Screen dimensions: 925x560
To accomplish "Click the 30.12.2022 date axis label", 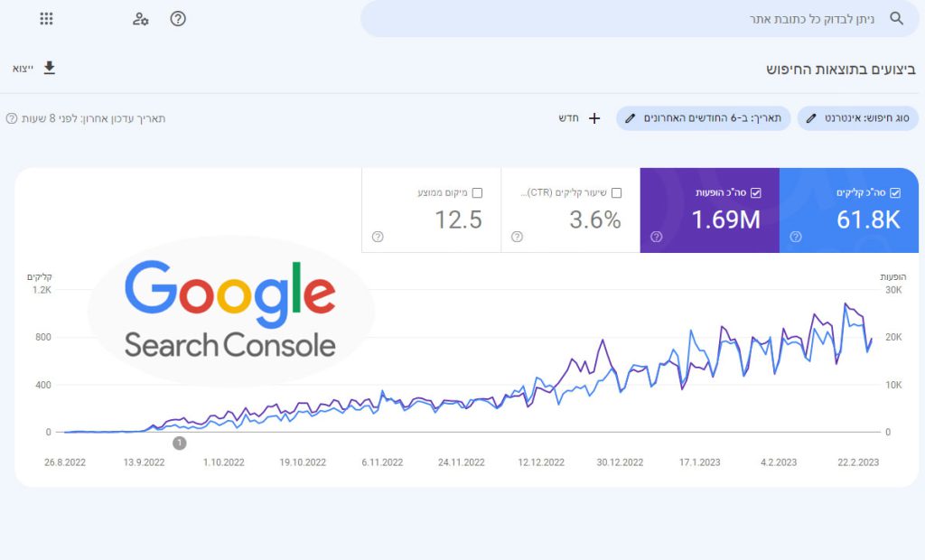I will (620, 462).
